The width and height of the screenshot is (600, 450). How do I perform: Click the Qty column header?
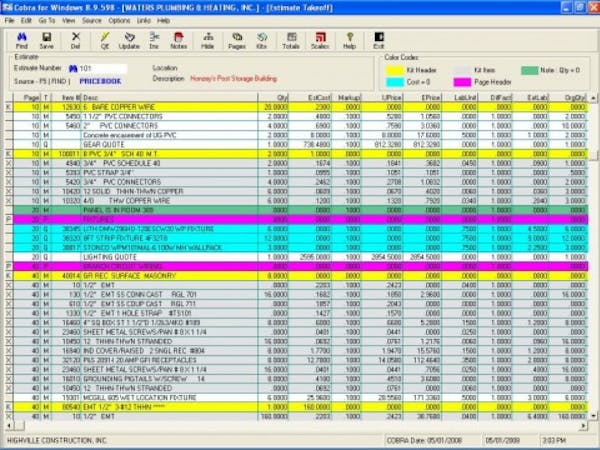(x=273, y=98)
